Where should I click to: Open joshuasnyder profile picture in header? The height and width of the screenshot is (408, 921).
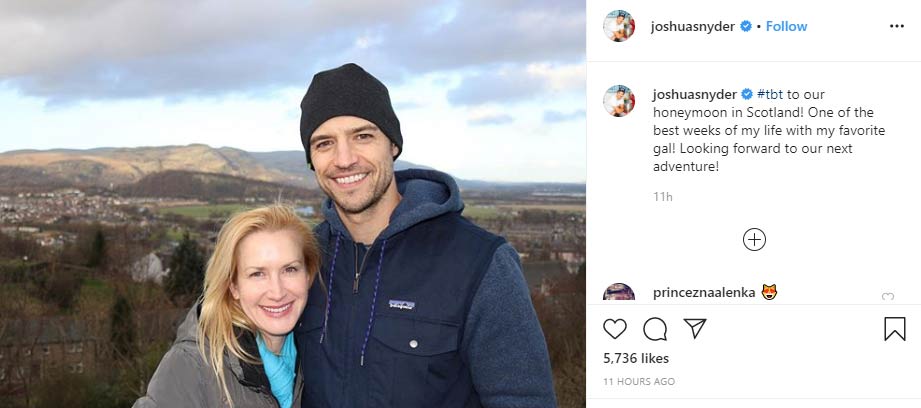pyautogui.click(x=619, y=26)
